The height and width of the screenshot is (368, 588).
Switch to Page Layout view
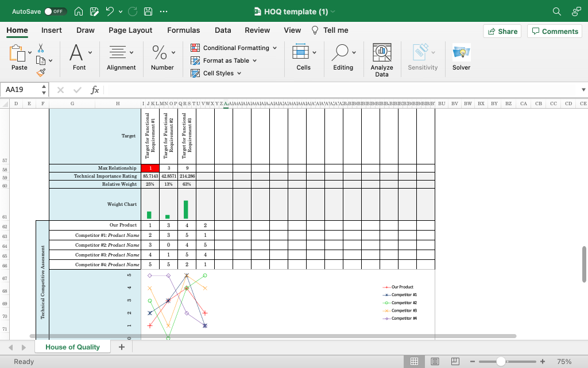click(x=435, y=362)
